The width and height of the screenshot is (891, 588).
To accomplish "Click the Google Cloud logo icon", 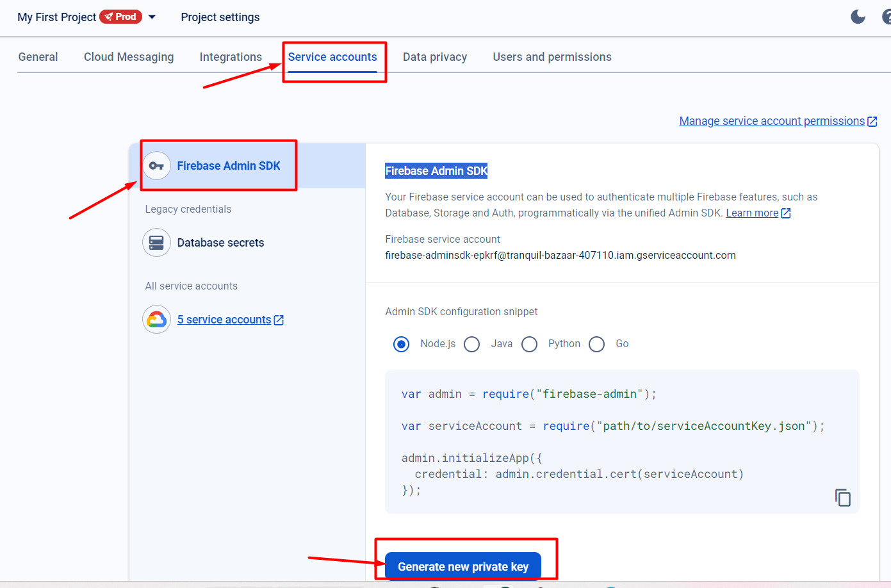I will coord(156,320).
